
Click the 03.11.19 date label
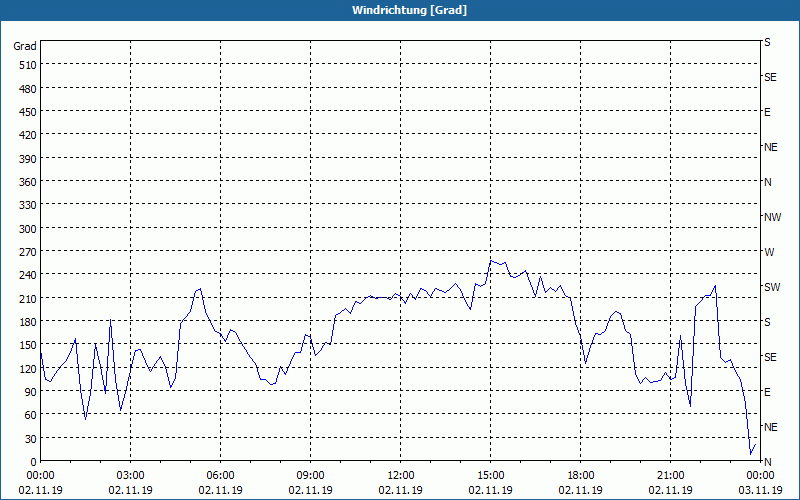pos(760,490)
